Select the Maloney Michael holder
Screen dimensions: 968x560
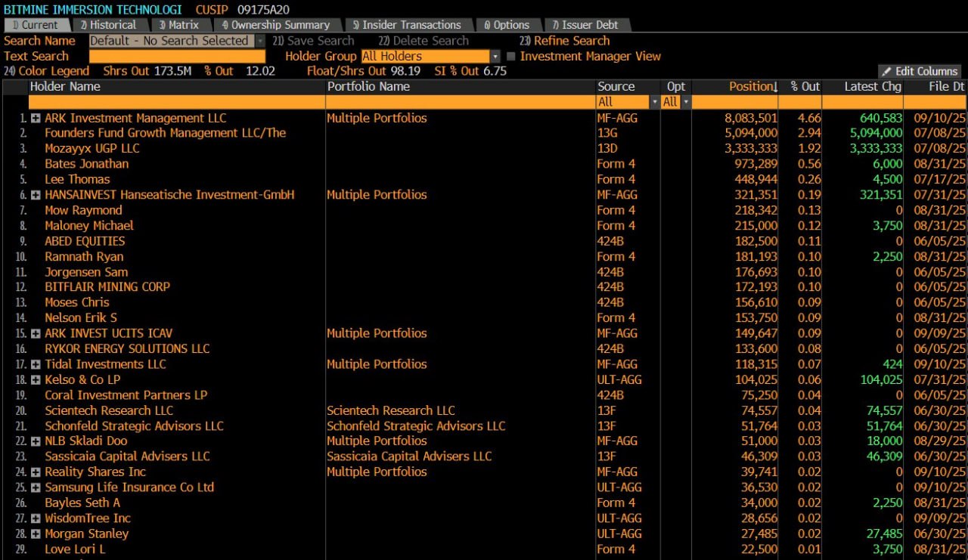(x=89, y=225)
